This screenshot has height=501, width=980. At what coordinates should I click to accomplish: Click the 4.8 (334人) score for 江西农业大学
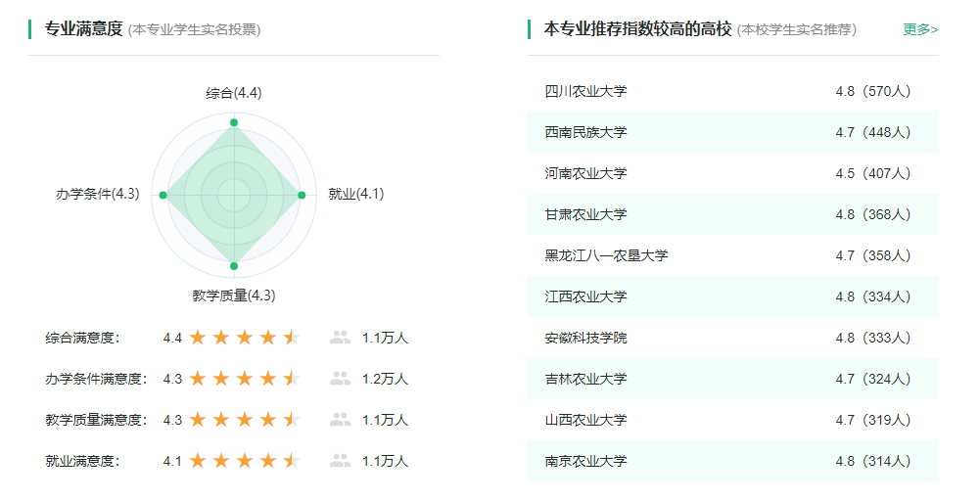pyautogui.click(x=872, y=296)
